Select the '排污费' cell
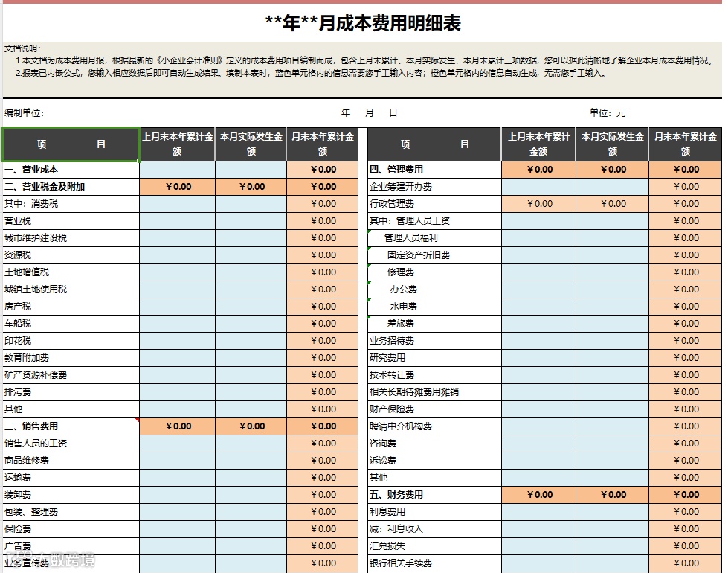Viewport: 728px width, 573px height. (x=71, y=392)
